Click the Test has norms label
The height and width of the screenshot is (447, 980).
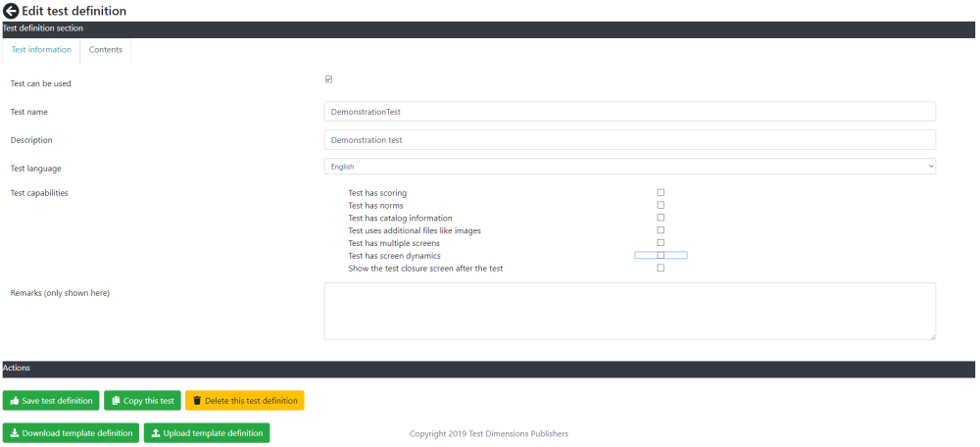pyautogui.click(x=375, y=206)
